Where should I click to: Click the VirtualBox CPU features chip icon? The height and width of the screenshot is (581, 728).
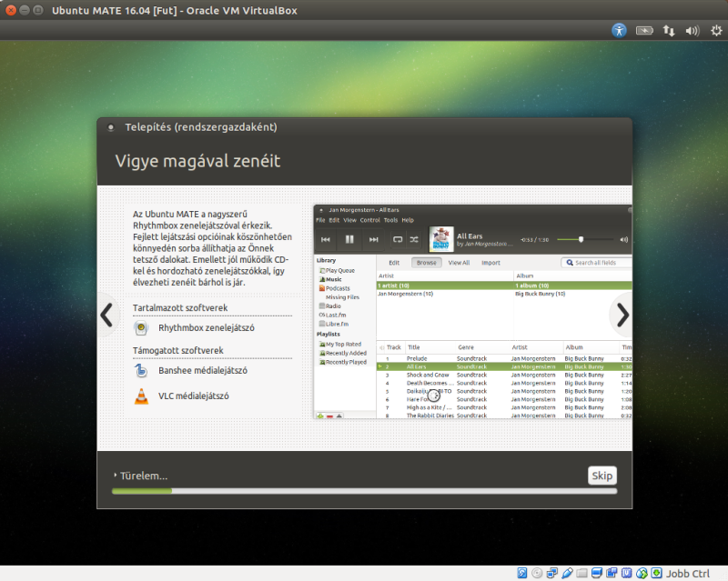pyautogui.click(x=627, y=573)
